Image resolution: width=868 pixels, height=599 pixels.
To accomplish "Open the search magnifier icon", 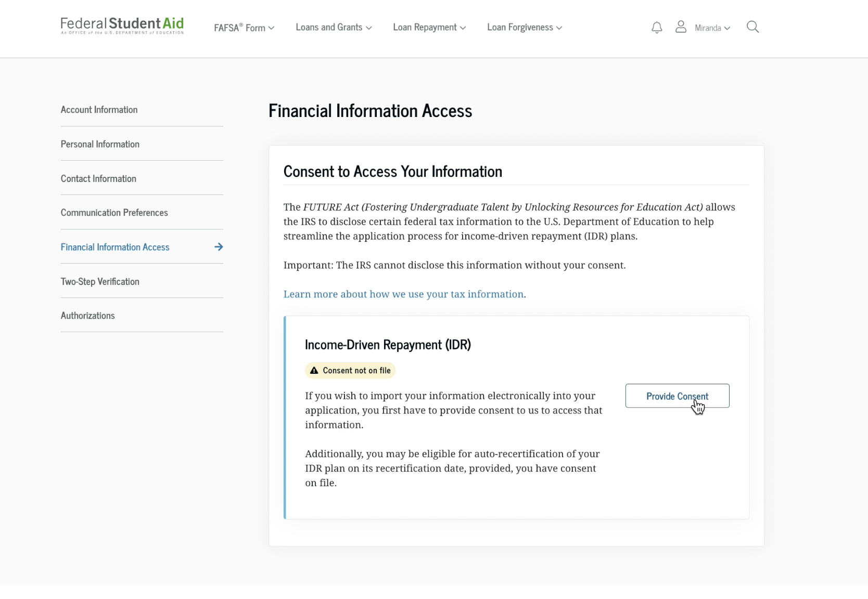I will (x=753, y=27).
